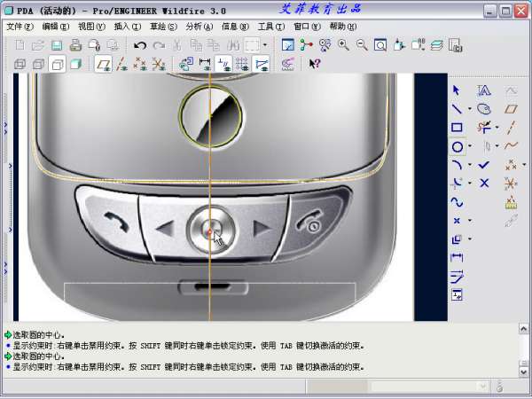Toggle coordinate systems display
The height and width of the screenshot is (399, 532).
[159, 64]
